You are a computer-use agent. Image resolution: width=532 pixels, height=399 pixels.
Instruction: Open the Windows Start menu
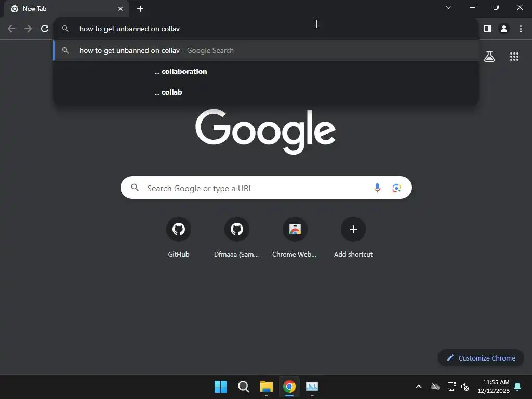click(x=220, y=387)
